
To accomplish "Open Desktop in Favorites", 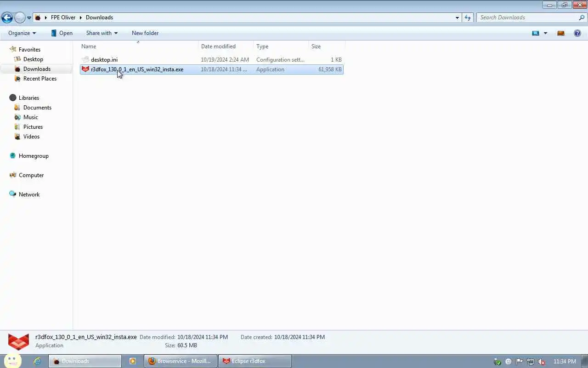I will (x=33, y=59).
